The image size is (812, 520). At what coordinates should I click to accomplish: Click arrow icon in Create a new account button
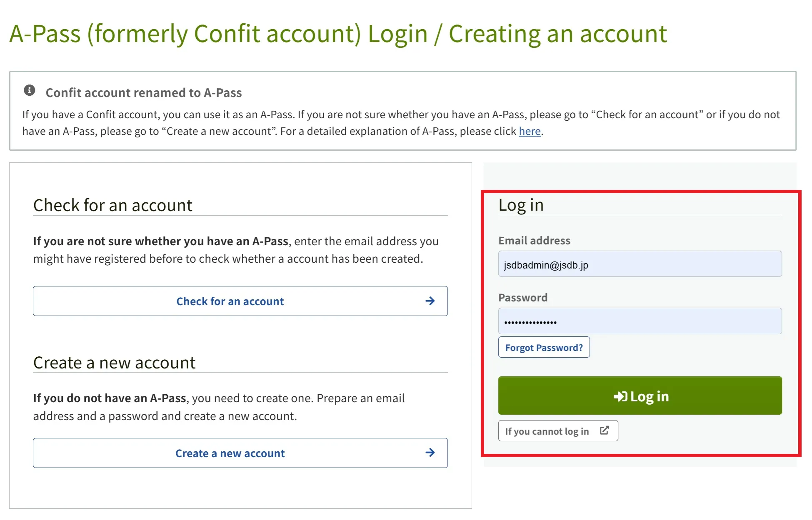pos(430,453)
